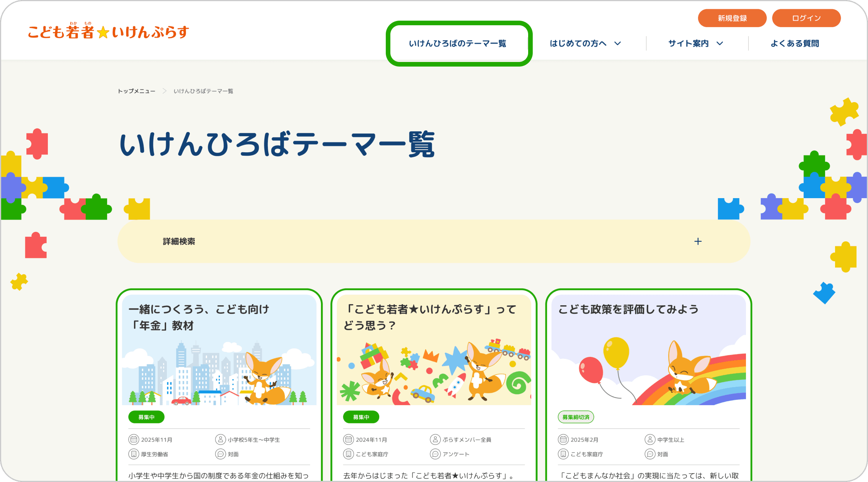The width and height of the screenshot is (868, 482).
Task: Click the speech bubble icon beside 対面 on the pension card
Action: 221,454
